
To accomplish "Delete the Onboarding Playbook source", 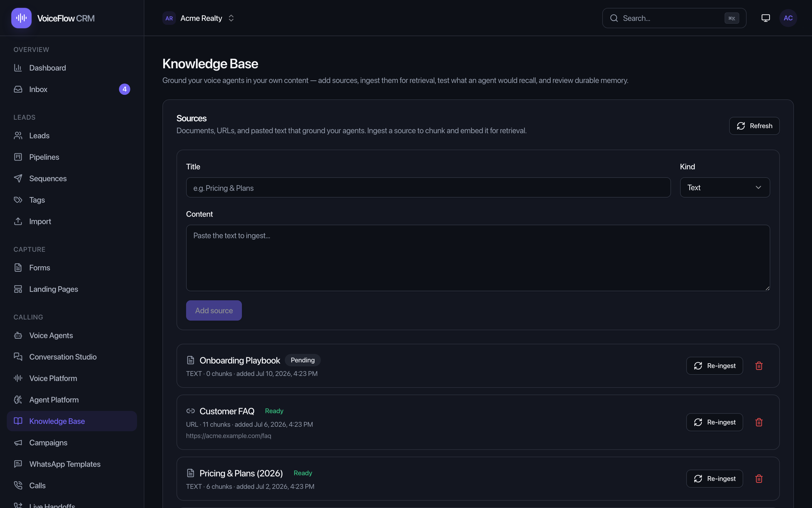I will pyautogui.click(x=759, y=366).
